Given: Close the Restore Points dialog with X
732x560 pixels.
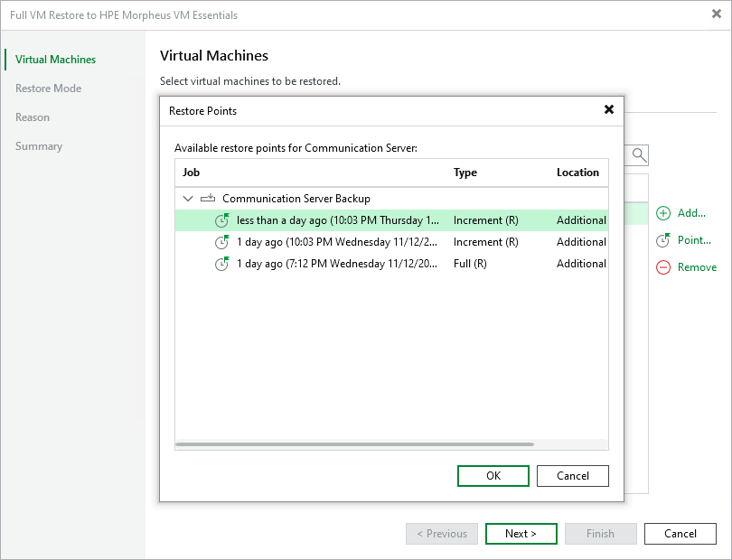Looking at the screenshot, I should [609, 109].
